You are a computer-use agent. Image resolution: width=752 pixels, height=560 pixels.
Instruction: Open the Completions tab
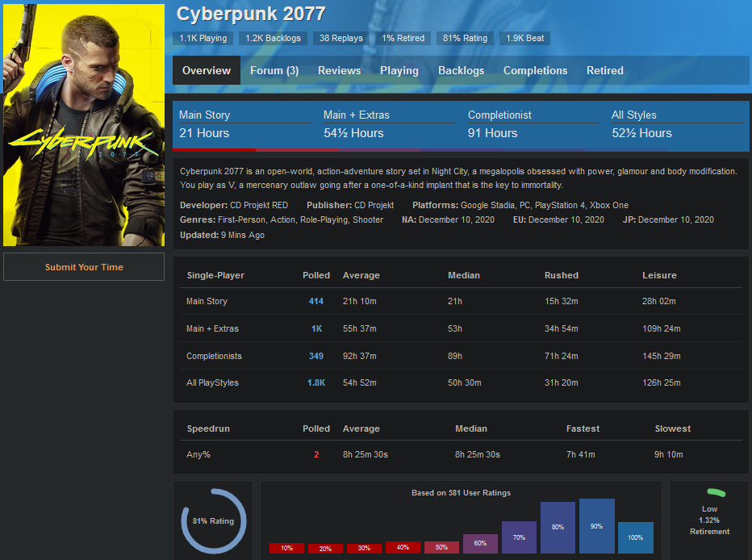pos(535,70)
